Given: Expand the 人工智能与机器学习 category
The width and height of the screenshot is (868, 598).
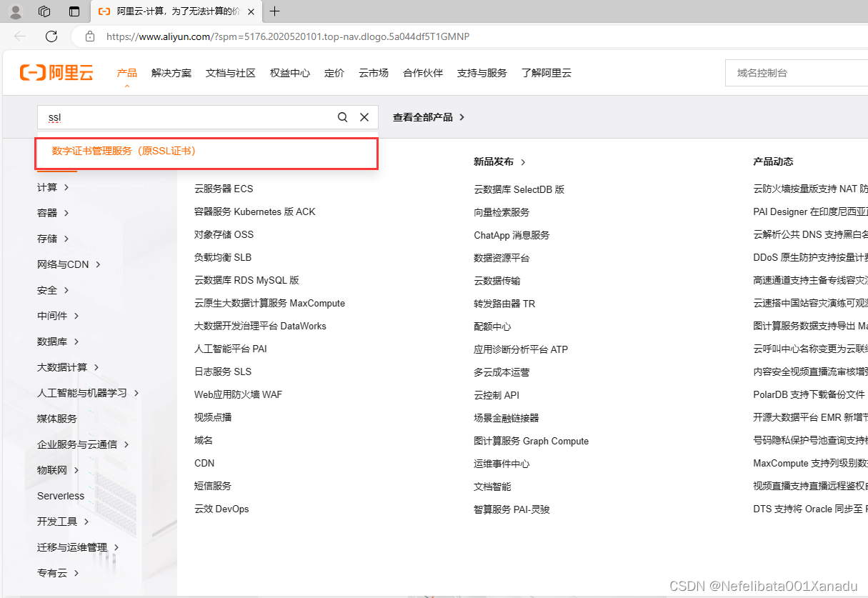Looking at the screenshot, I should pos(88,393).
